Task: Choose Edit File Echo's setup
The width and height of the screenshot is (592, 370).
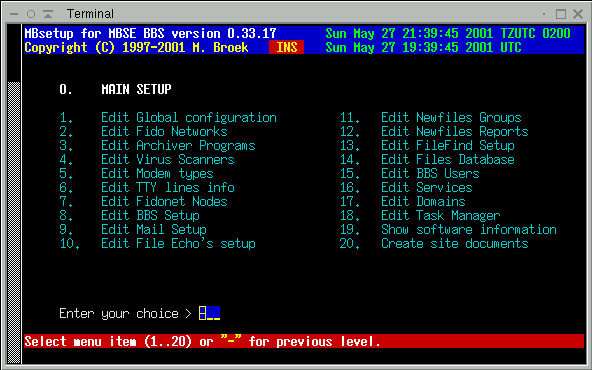Action: pyautogui.click(x=178, y=243)
